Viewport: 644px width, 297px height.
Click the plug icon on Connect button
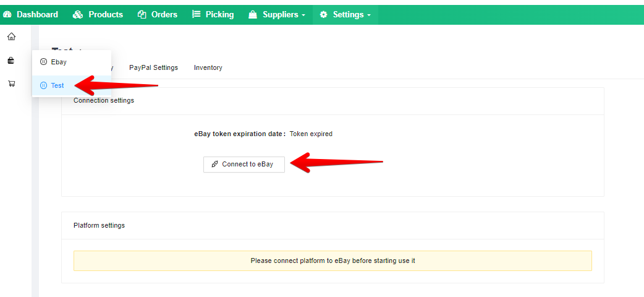(x=215, y=164)
